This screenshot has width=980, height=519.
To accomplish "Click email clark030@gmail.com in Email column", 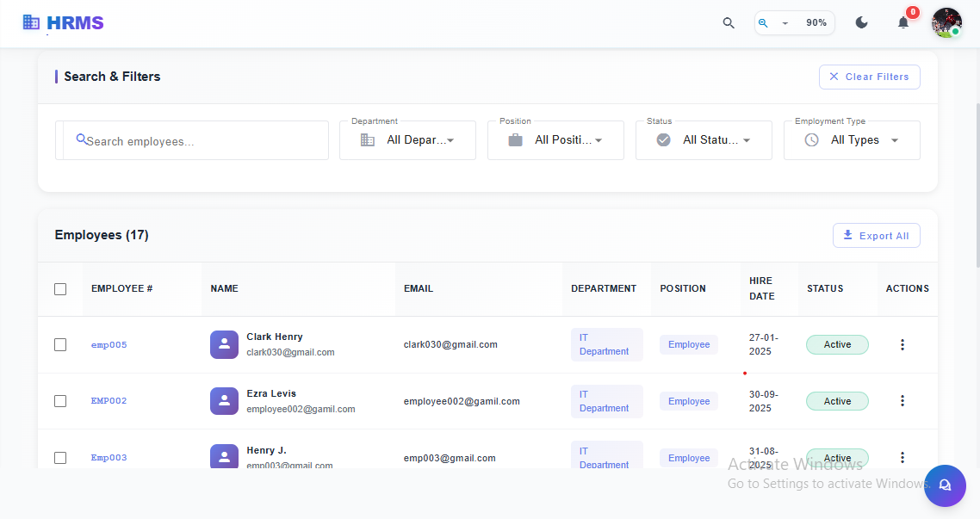I will click(x=450, y=345).
